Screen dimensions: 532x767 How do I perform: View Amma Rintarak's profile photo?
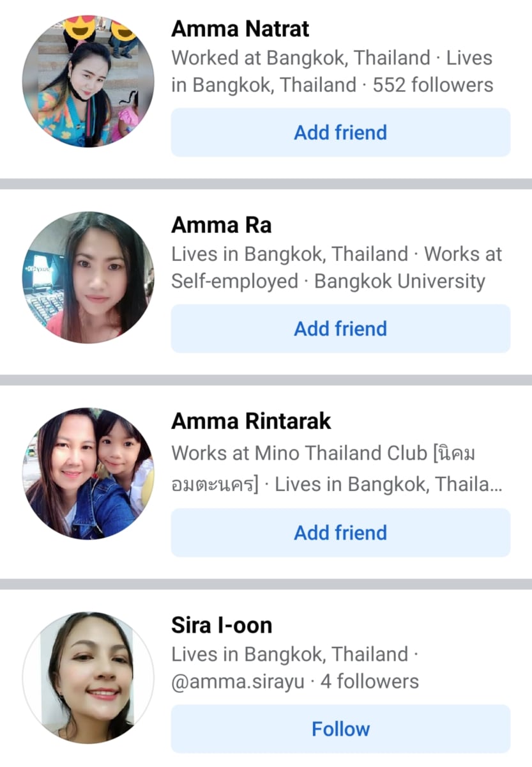pyautogui.click(x=88, y=474)
